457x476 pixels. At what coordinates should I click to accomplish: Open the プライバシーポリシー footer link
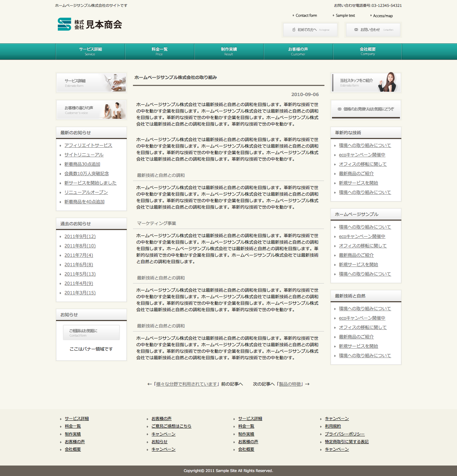344,434
